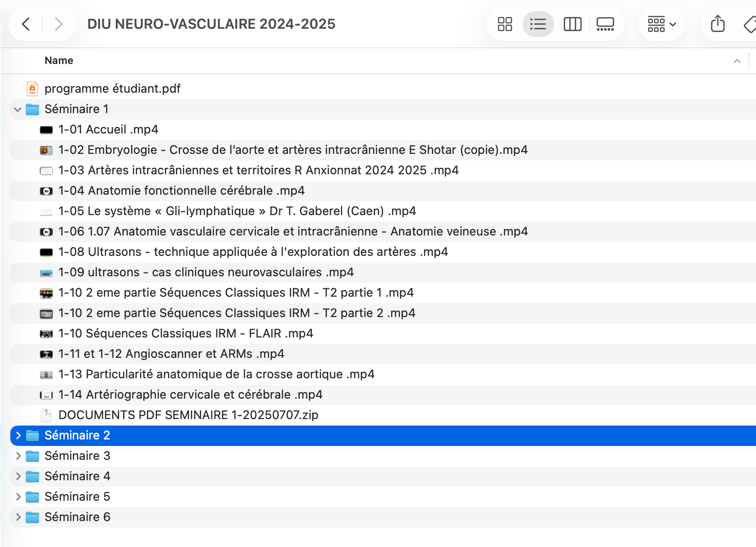Select the Séminaire 1 folder name
The image size is (756, 547).
pos(76,109)
